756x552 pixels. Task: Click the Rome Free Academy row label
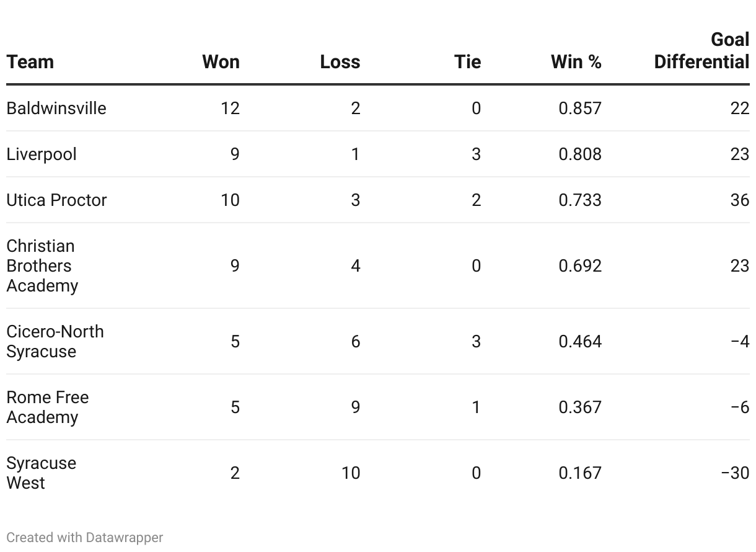pyautogui.click(x=48, y=407)
